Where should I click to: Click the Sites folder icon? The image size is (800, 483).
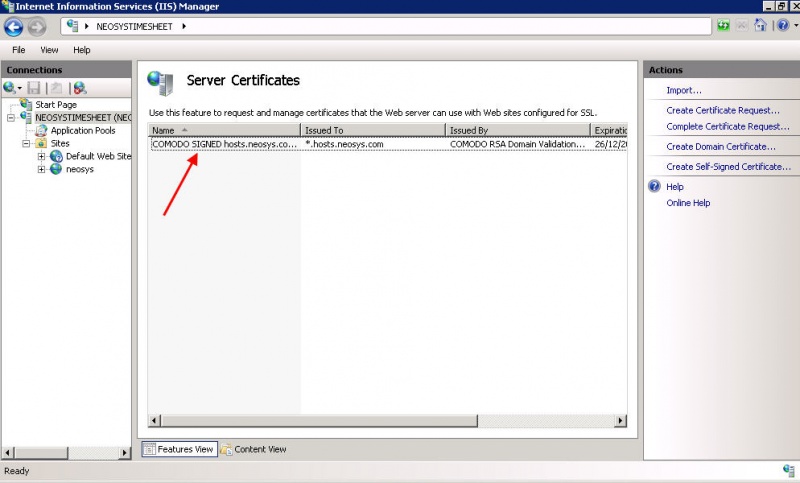coord(41,143)
